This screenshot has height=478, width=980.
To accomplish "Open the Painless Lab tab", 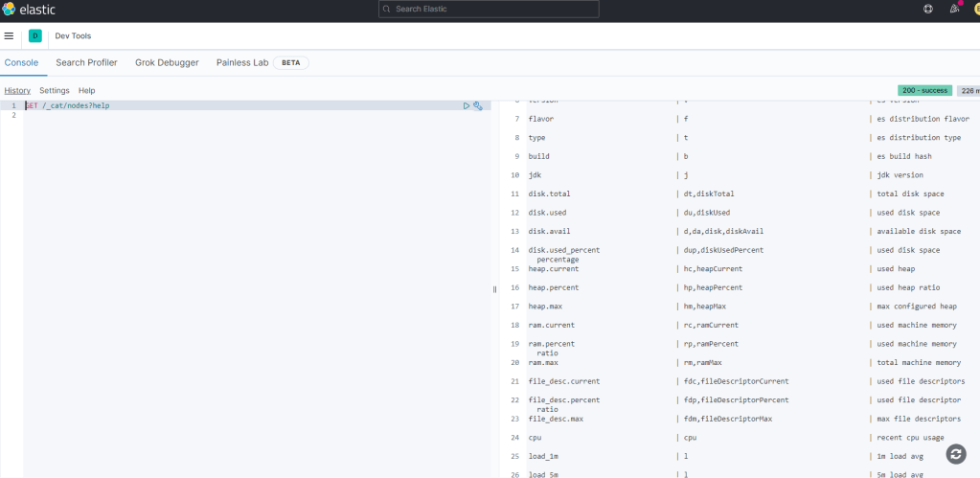I will 241,62.
